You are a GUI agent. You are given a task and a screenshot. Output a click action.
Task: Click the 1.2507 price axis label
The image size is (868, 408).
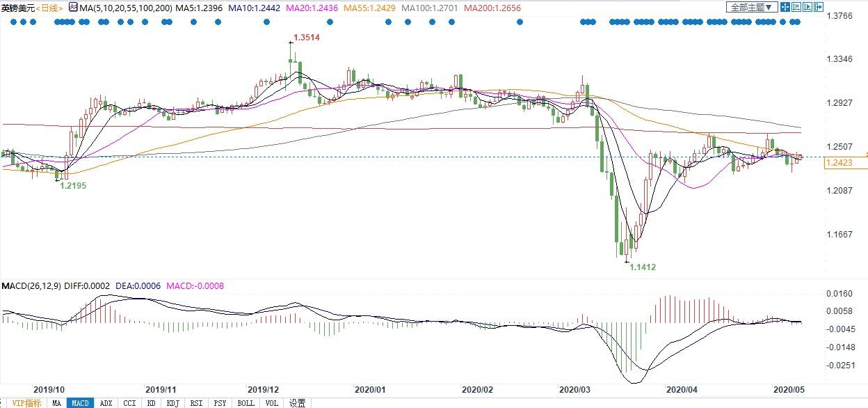pyautogui.click(x=839, y=147)
